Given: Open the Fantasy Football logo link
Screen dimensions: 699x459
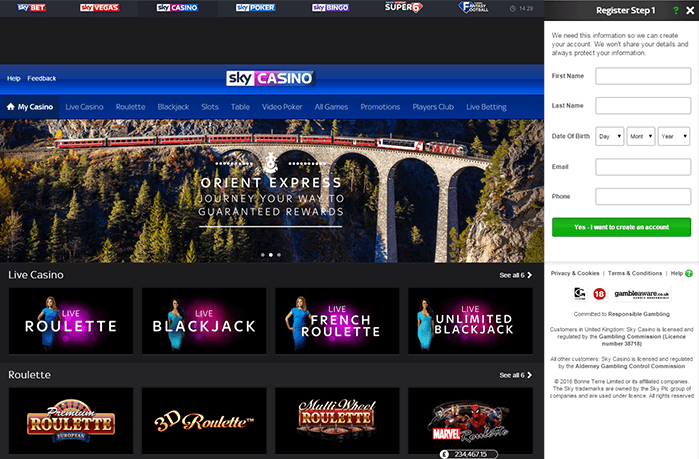Looking at the screenshot, I should point(473,7).
